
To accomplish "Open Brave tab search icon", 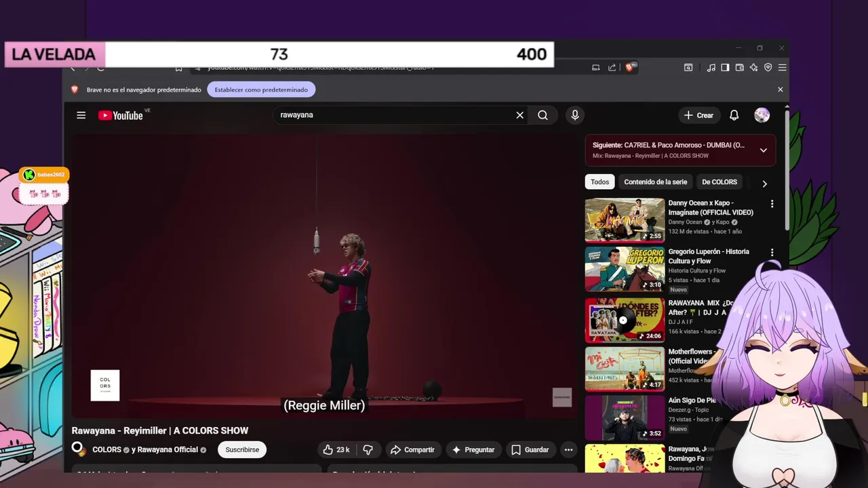I will point(688,67).
